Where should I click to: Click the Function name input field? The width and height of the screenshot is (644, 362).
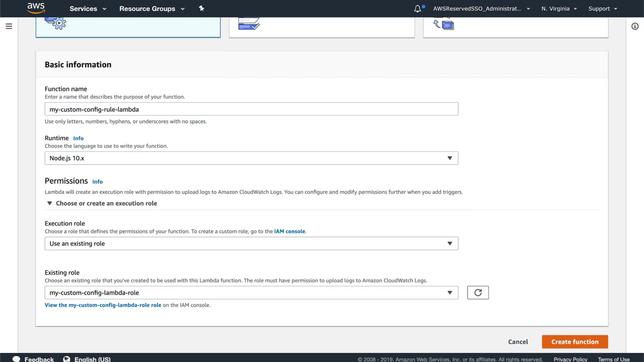click(x=251, y=109)
